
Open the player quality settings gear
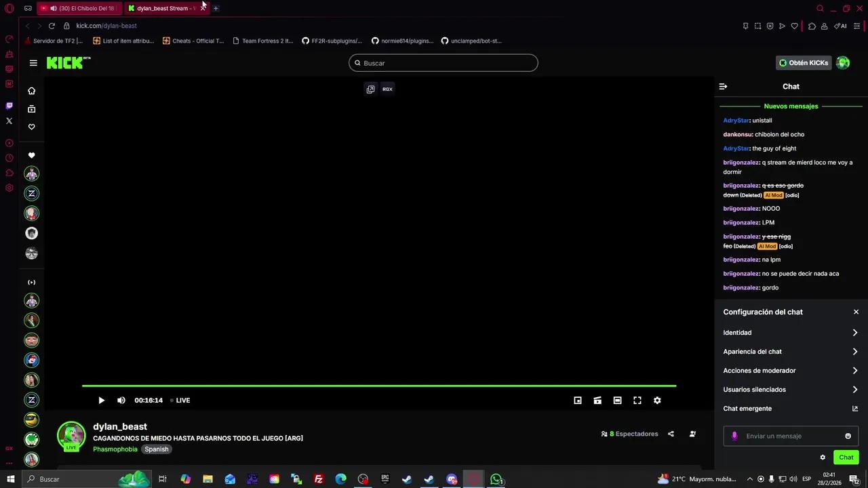(657, 400)
